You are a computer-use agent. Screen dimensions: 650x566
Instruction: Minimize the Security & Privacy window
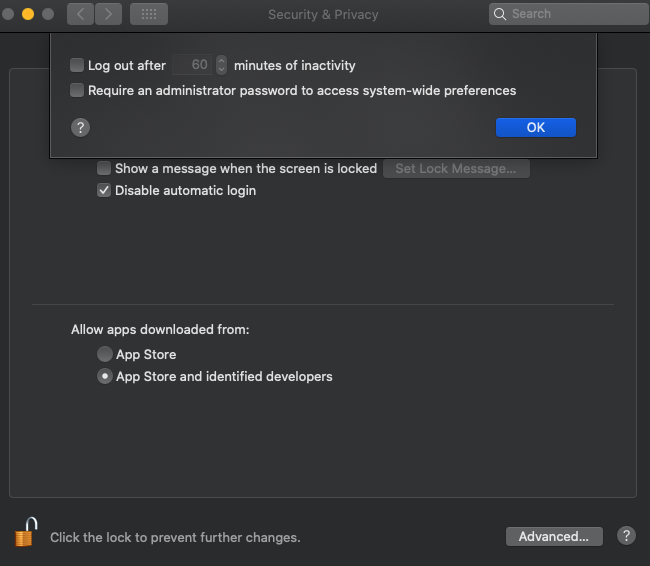28,14
